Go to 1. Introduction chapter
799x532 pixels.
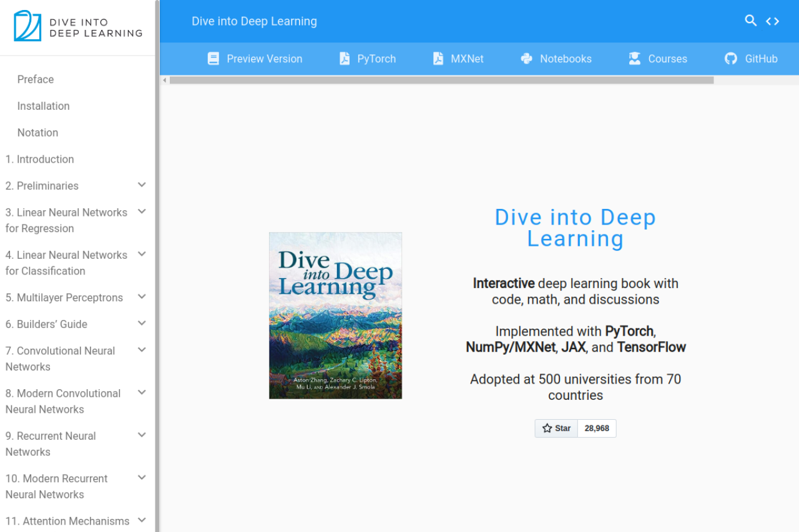[x=40, y=159]
